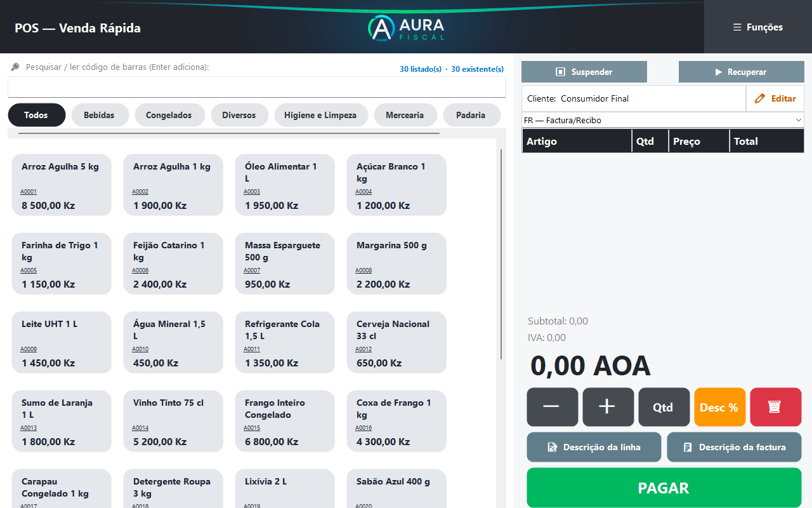
Task: Add Margarina 500 g to sale
Action: pos(396,264)
